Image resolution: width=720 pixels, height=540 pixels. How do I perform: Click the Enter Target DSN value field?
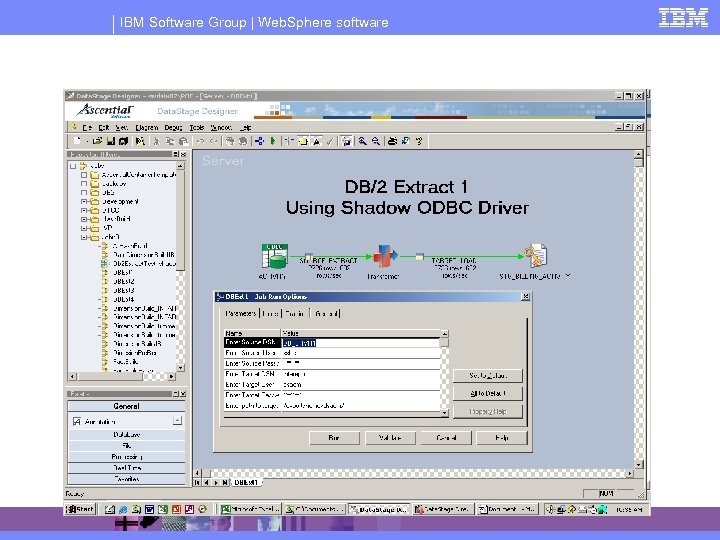coord(360,374)
